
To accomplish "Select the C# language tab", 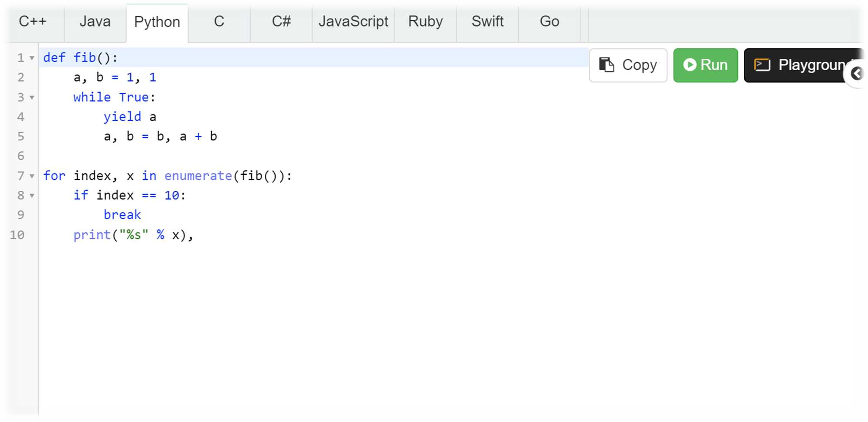I will point(281,22).
